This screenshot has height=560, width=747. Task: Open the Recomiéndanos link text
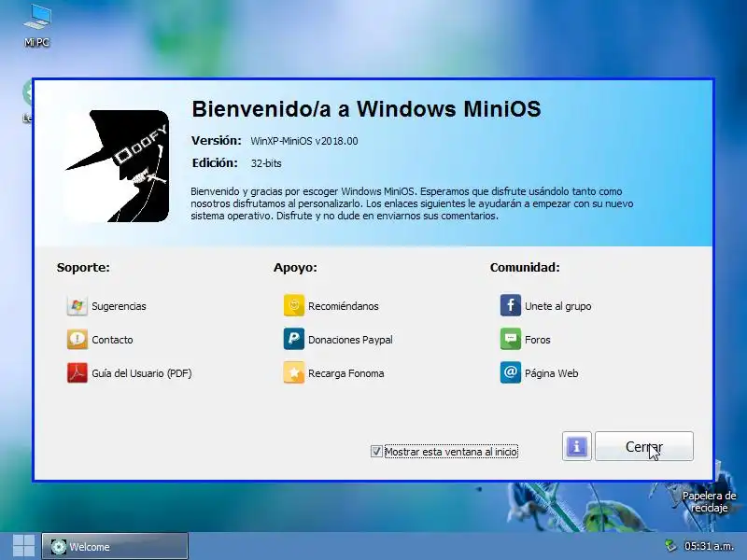(343, 306)
